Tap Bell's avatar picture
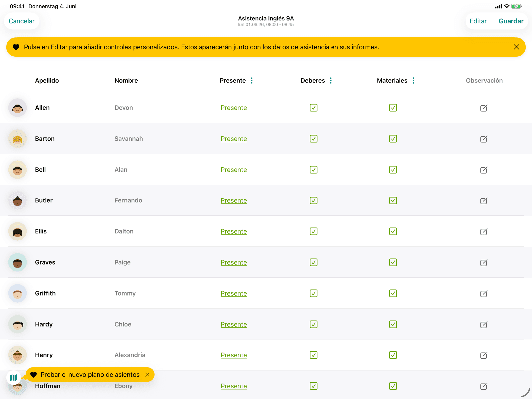This screenshot has width=532, height=399. [x=17, y=170]
